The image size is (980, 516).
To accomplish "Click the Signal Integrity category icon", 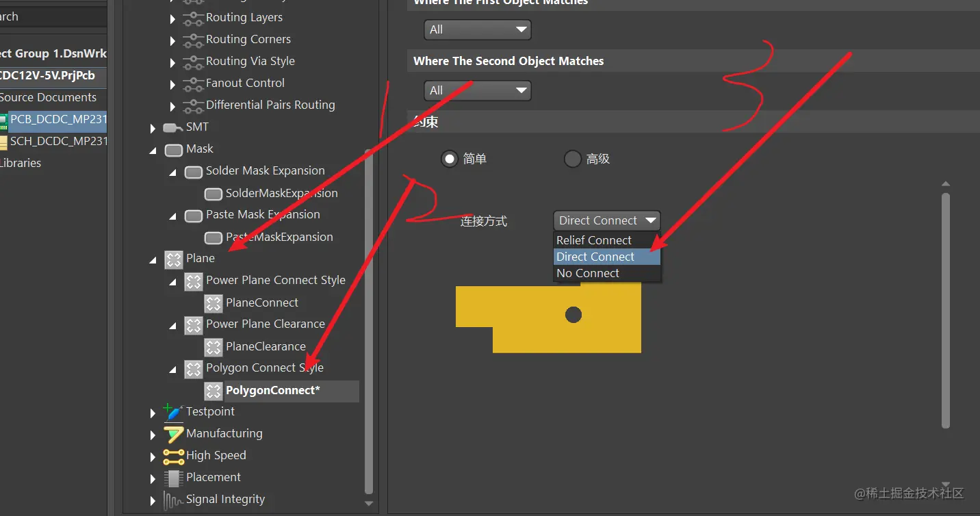I will point(173,500).
